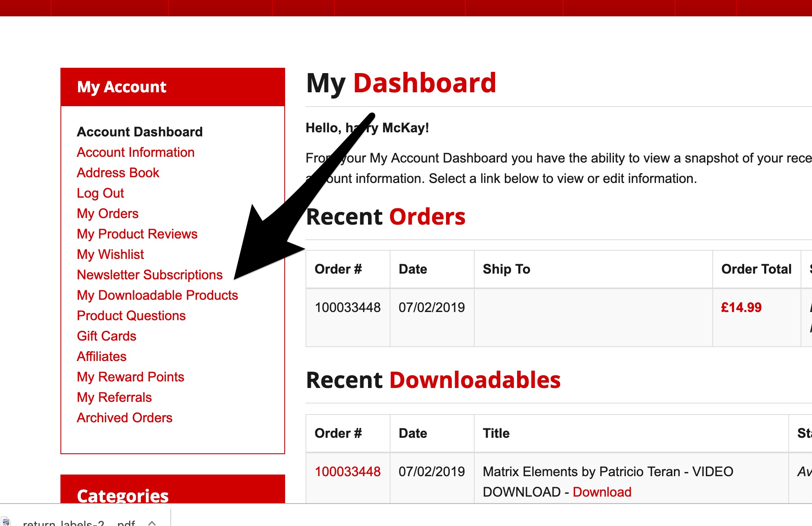Open Newsletter Subscriptions settings

(149, 275)
